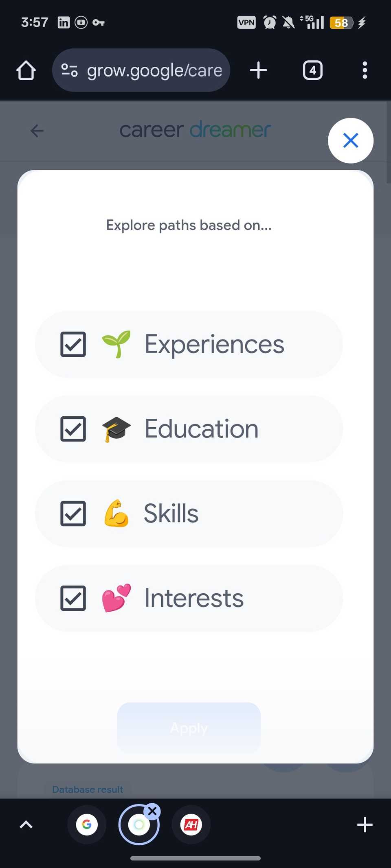Open a new tab with the plus icon
Viewport: 391px width, 868px height.
tap(258, 70)
